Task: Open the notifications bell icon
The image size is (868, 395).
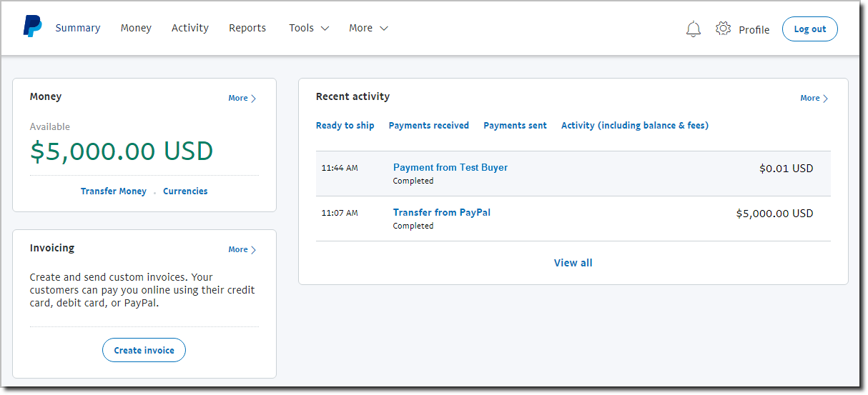Action: [x=693, y=29]
